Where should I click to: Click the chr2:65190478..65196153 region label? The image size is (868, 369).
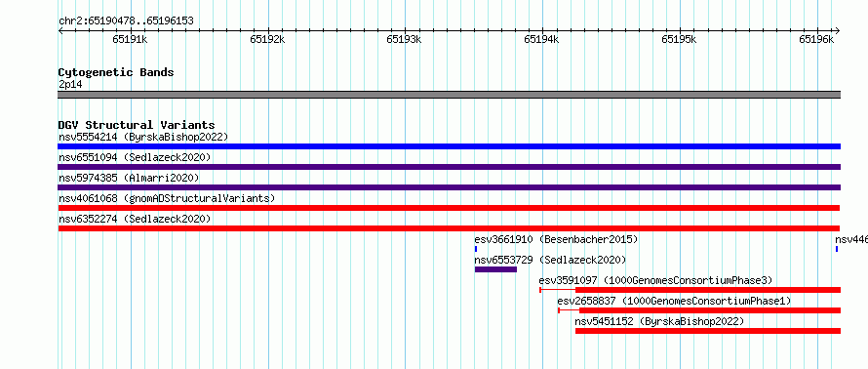pyautogui.click(x=126, y=21)
